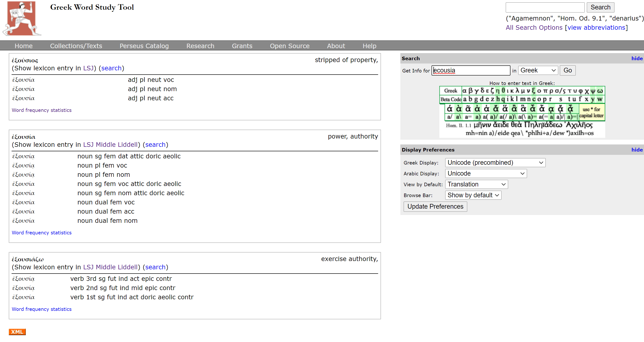Focus the Get Info for text field
Screen dimensions: 644x342
(x=471, y=70)
